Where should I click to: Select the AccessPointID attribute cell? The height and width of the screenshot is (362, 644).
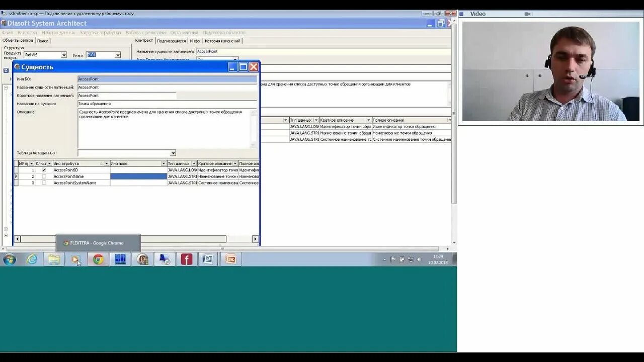[x=81, y=170]
